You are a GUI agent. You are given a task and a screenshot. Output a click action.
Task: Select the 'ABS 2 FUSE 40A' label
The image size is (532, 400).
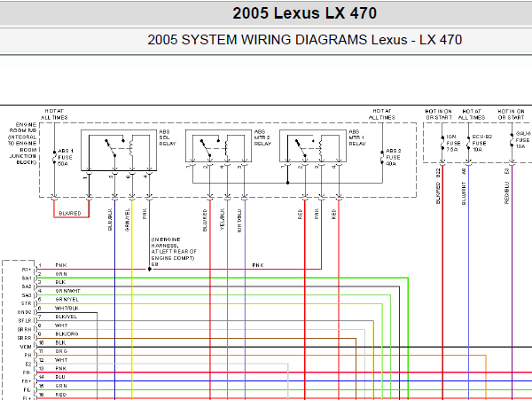(x=393, y=157)
